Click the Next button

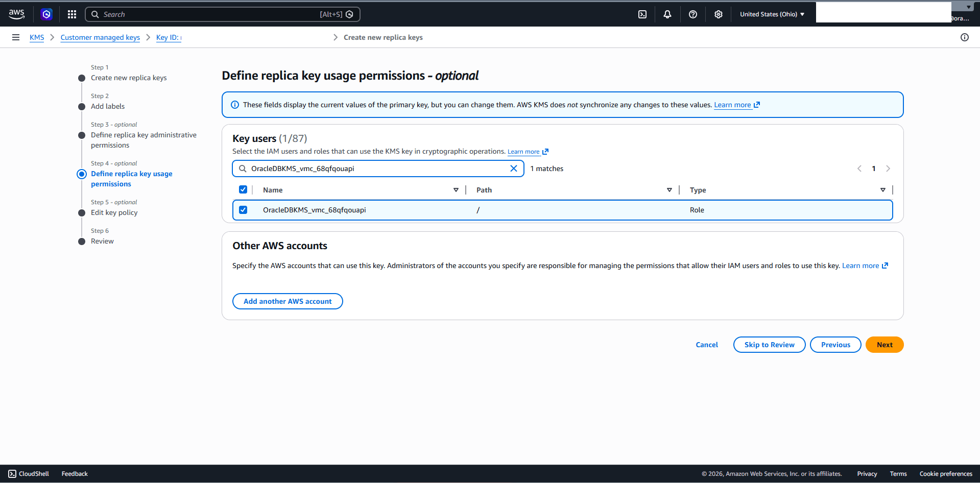884,345
